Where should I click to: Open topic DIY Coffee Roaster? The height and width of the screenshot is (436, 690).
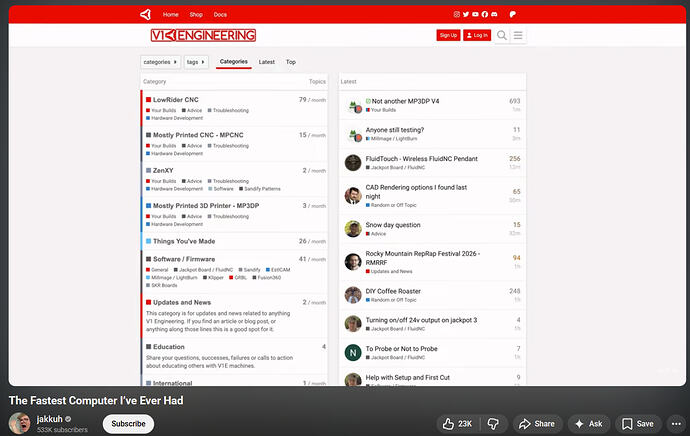[393, 291]
